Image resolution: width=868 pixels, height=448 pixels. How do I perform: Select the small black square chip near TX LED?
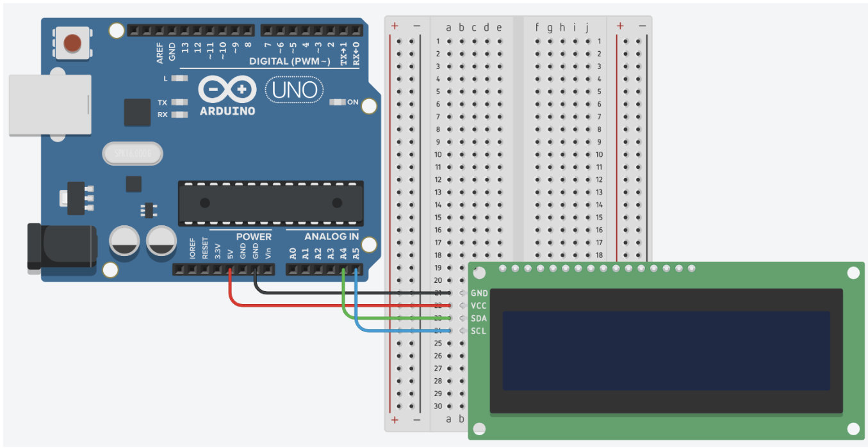[x=137, y=112]
